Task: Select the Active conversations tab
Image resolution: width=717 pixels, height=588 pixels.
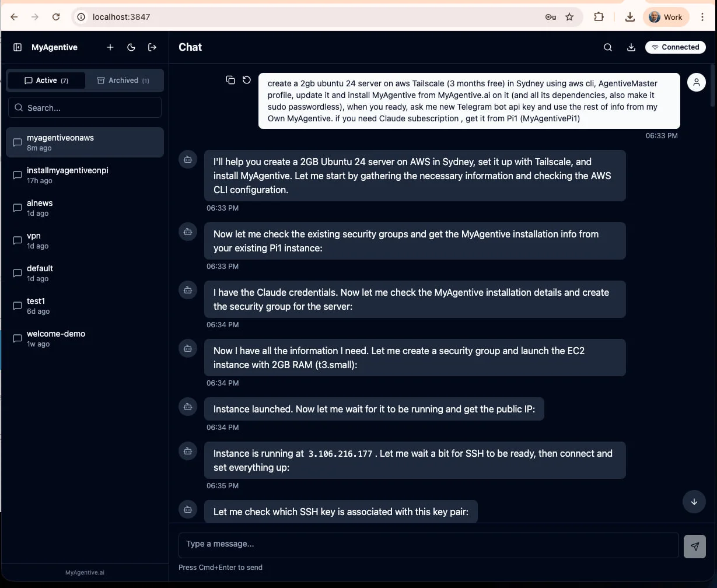Action: point(47,80)
